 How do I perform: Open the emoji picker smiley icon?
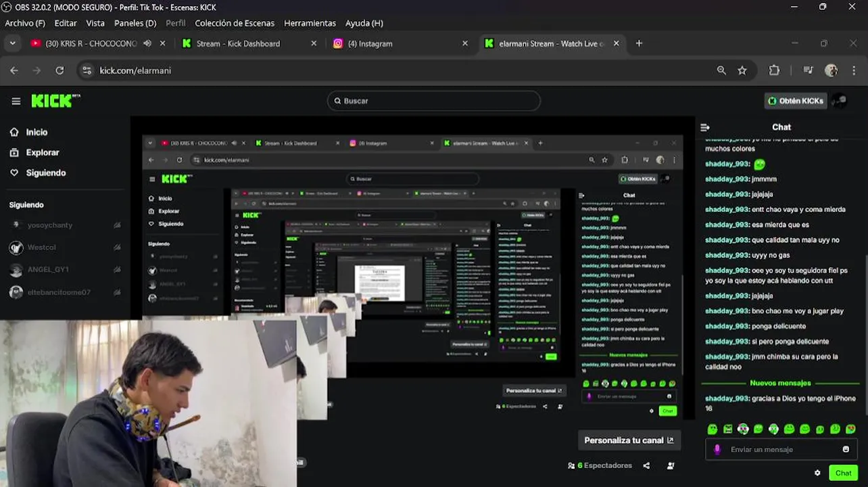click(846, 449)
